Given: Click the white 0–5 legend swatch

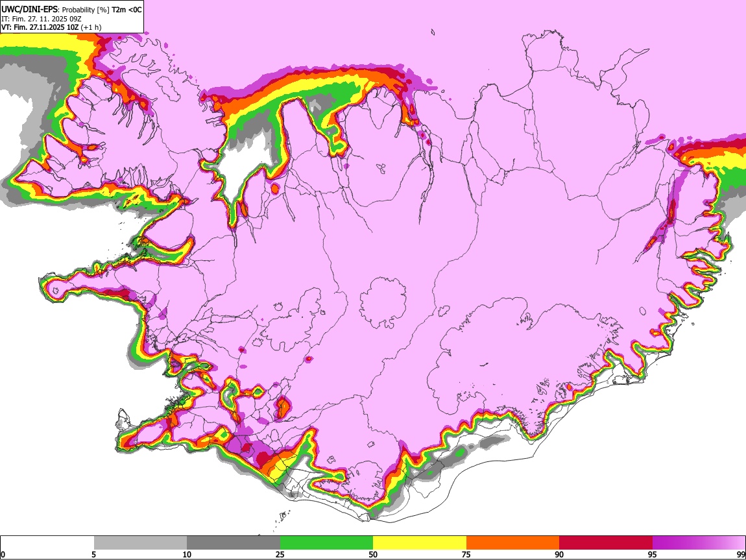Looking at the screenshot, I should (47, 543).
